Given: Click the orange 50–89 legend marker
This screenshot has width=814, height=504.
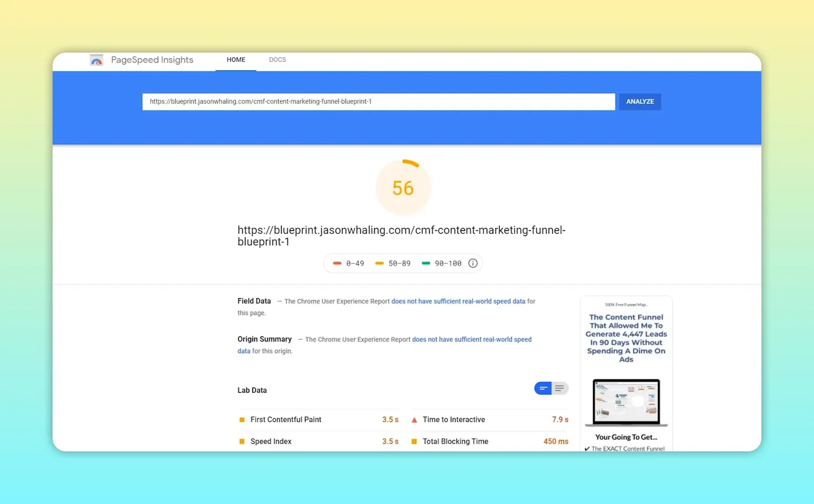Looking at the screenshot, I should tap(379, 263).
